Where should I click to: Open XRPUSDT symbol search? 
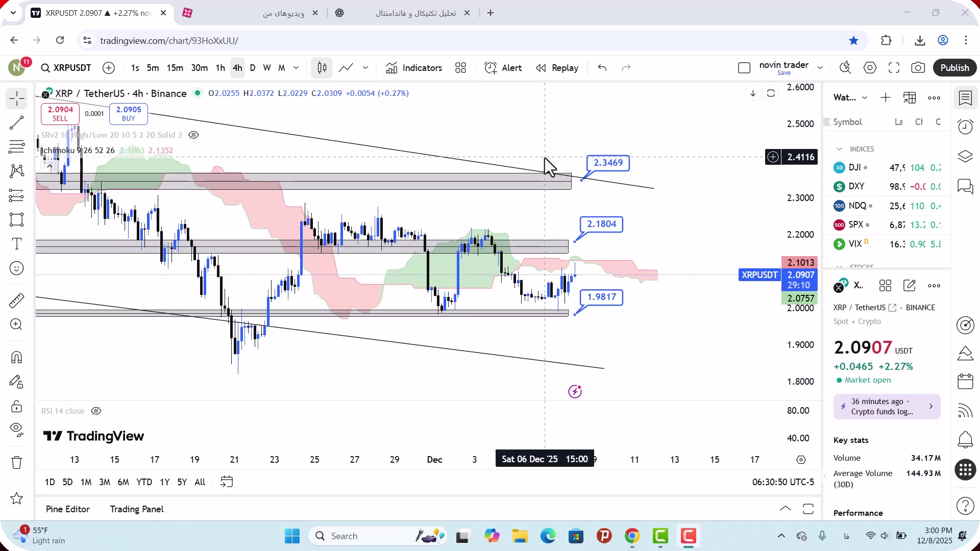[x=66, y=68]
